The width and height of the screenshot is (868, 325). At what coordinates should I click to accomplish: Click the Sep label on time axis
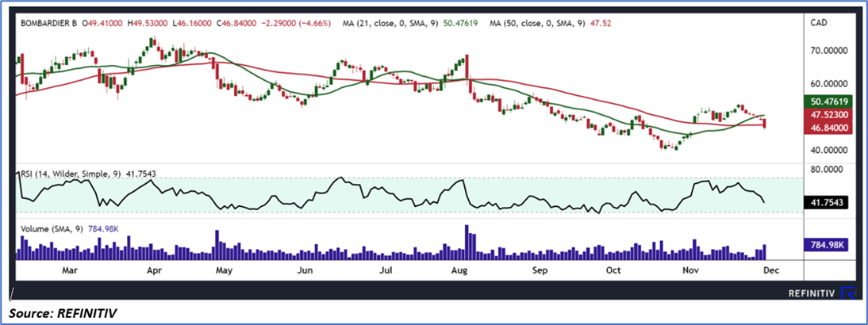[540, 270]
